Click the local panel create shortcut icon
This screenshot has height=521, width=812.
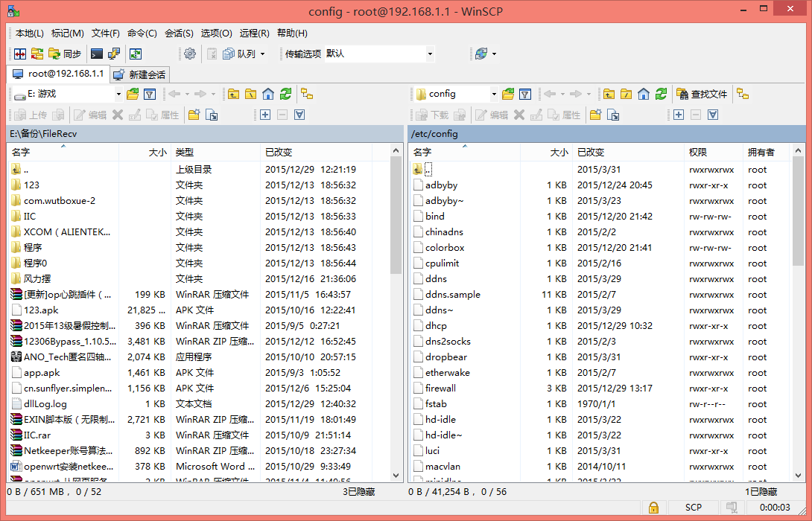pos(212,115)
